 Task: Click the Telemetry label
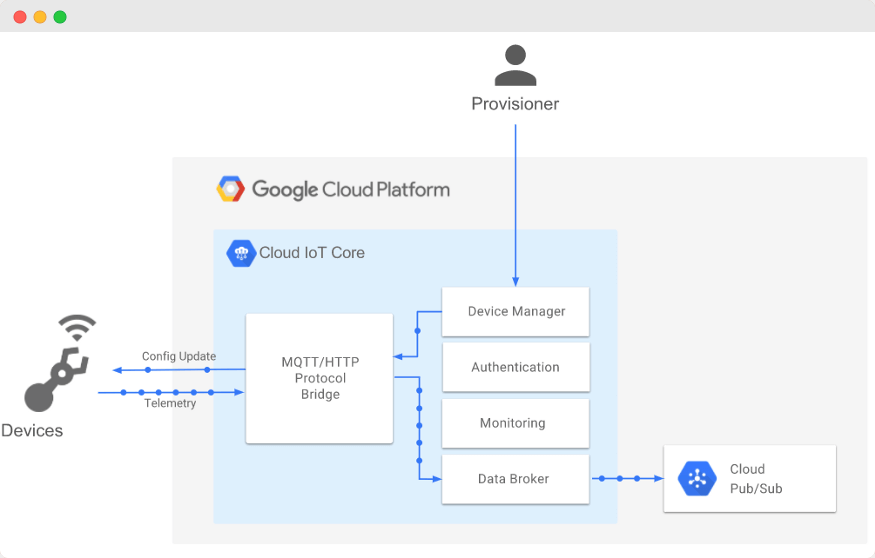click(x=170, y=403)
